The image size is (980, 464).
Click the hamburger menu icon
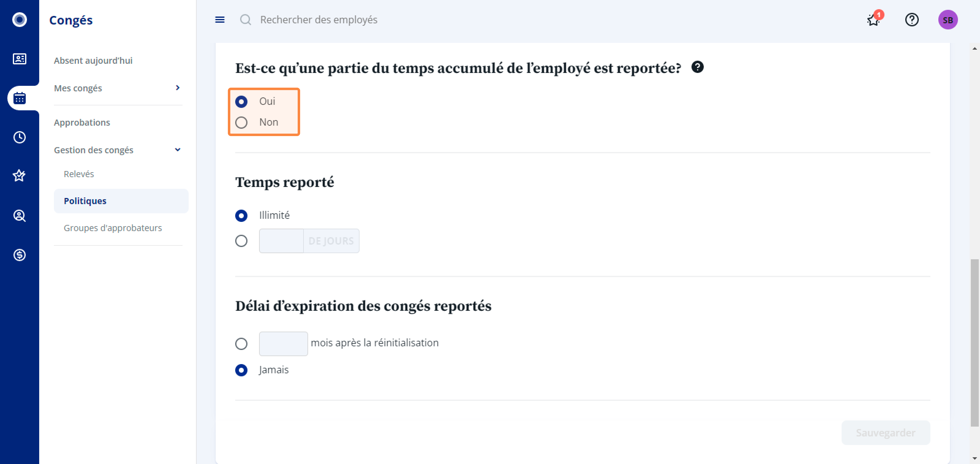[x=220, y=19]
